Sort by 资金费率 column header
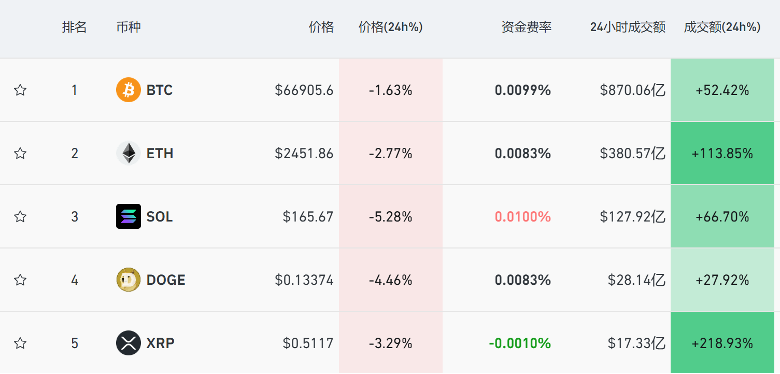Viewport: 780px width, 374px height. coord(526,27)
